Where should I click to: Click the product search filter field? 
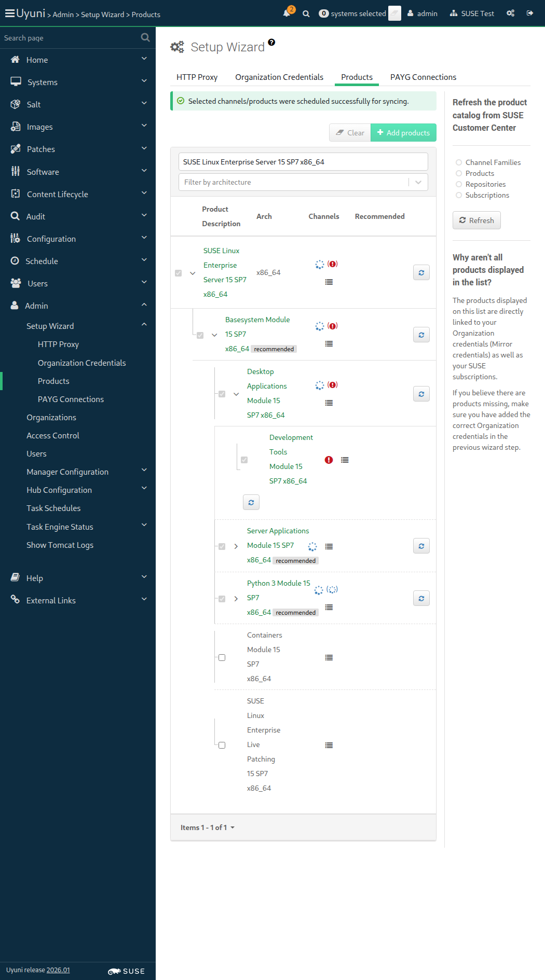point(303,162)
